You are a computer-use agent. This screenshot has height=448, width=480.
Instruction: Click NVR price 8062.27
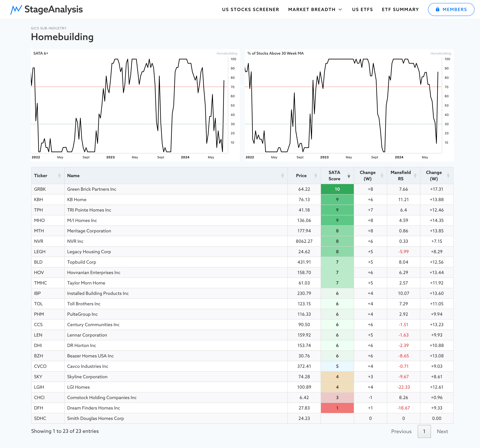point(304,241)
